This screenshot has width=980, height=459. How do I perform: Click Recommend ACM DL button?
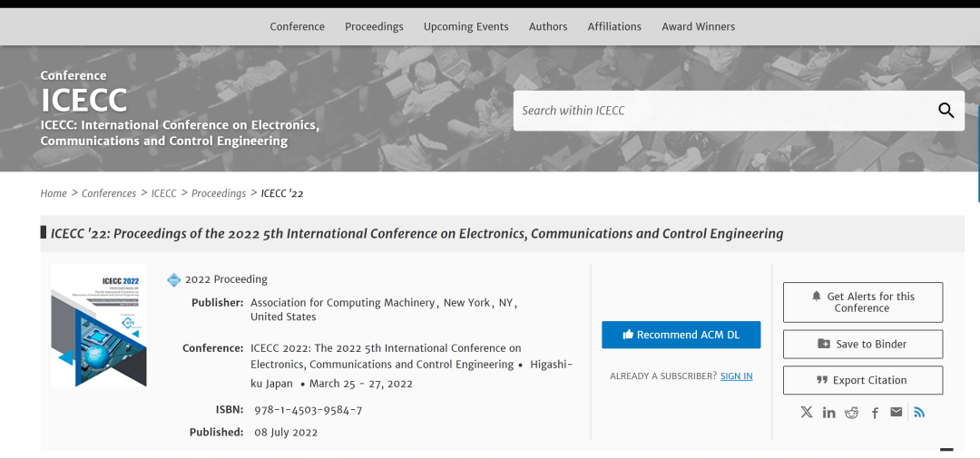[681, 335]
